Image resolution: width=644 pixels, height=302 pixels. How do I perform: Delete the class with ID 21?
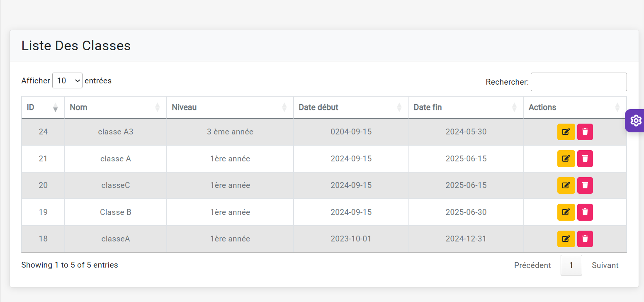(x=585, y=158)
